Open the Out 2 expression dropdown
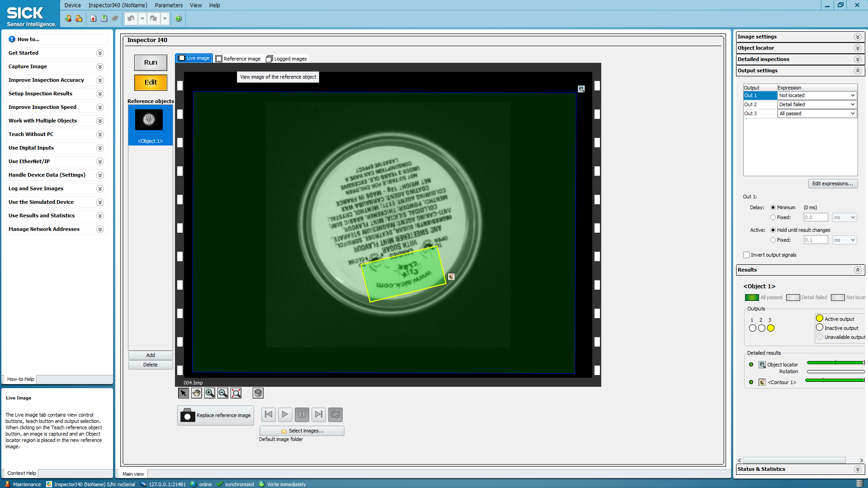The image size is (868, 488). (853, 104)
